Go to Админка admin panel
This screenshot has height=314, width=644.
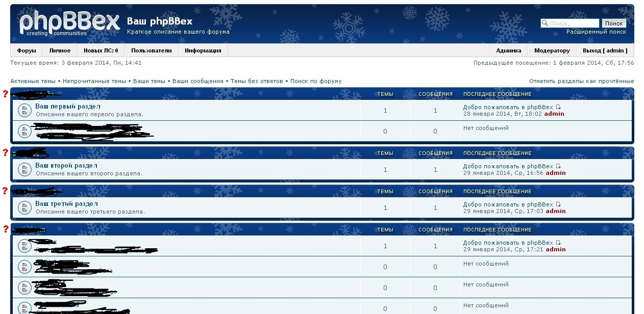pyautogui.click(x=508, y=50)
